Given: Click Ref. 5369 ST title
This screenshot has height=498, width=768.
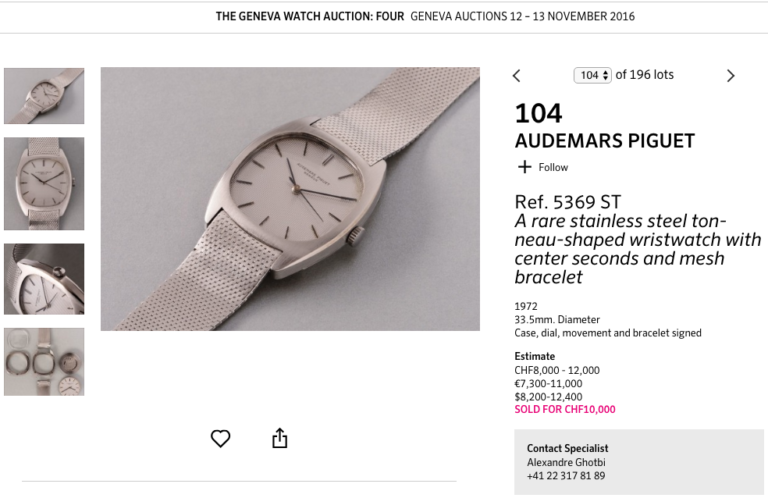Looking at the screenshot, I should 567,202.
